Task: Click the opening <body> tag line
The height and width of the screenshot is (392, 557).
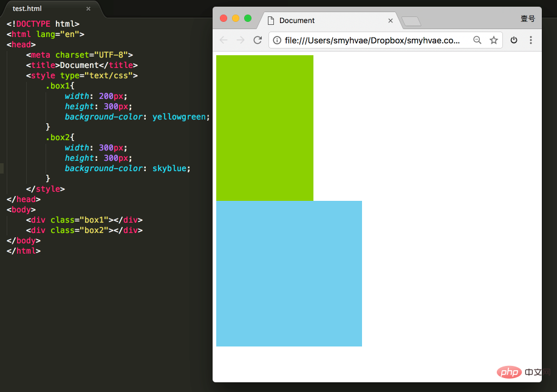Action: pyautogui.click(x=21, y=209)
